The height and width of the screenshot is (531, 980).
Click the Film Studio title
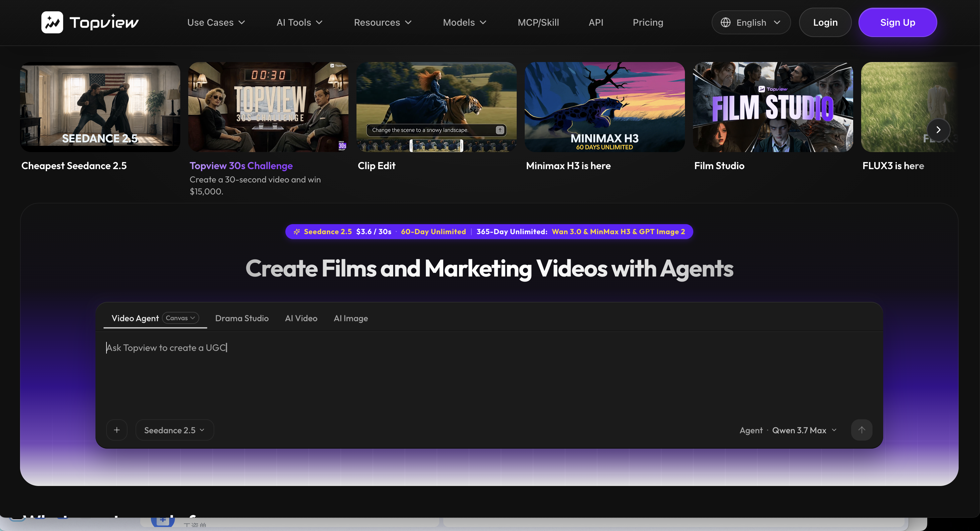point(719,166)
